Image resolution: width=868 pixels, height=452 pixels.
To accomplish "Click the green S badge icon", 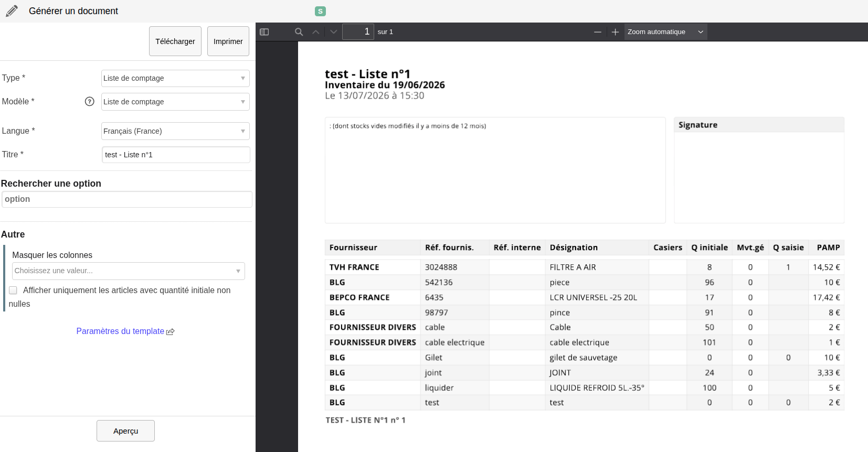I will click(320, 11).
